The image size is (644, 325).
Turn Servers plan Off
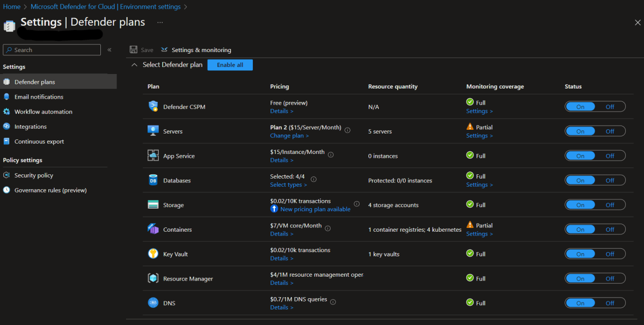610,131
